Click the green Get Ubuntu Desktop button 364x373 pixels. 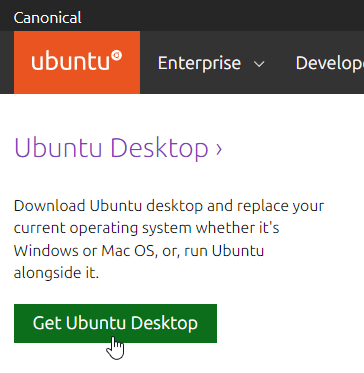pyautogui.click(x=115, y=323)
